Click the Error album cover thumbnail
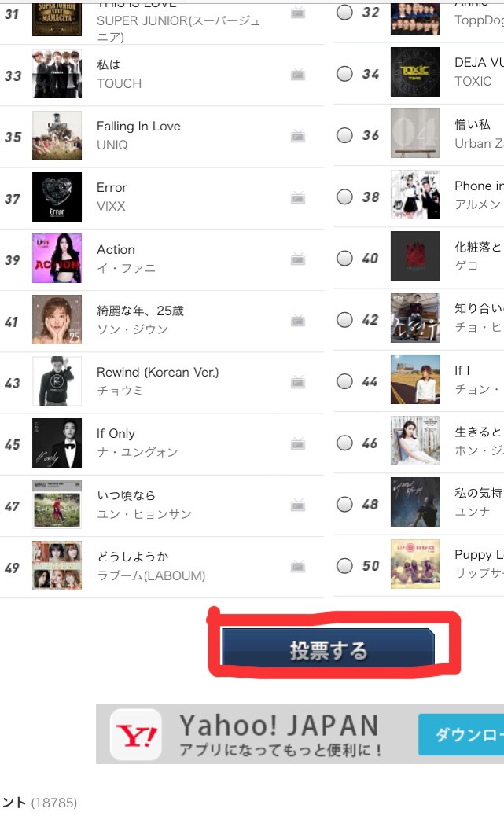Viewport: 504px width, 816px height. [57, 197]
